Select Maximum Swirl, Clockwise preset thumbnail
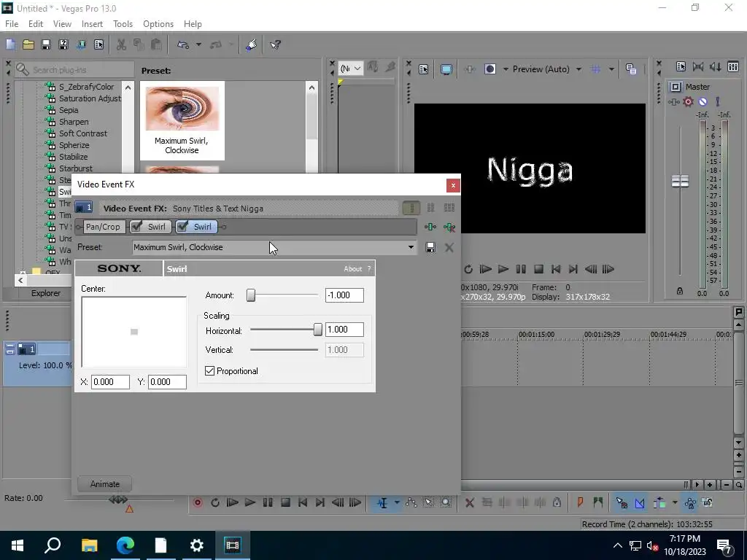This screenshot has width=747, height=560. coord(182,120)
